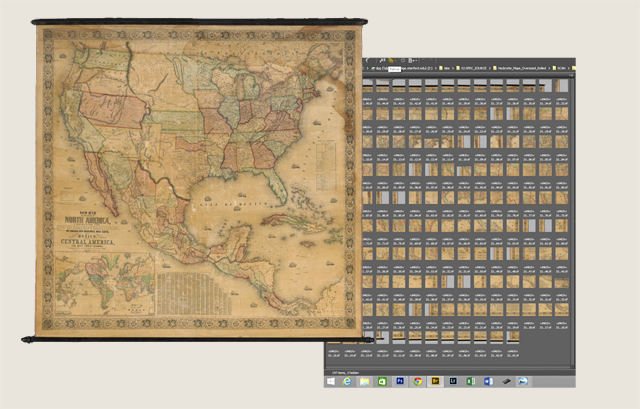640x409 pixels.
Task: Expand chevron after Heckrotte_Maps_Oversized_Rolled breadcrumb
Action: (x=552, y=68)
